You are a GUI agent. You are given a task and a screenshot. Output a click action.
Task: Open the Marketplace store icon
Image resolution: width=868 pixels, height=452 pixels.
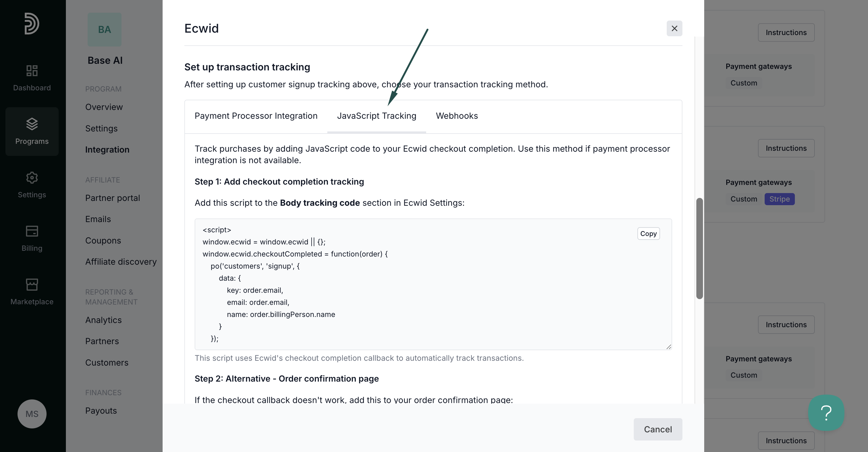32,285
